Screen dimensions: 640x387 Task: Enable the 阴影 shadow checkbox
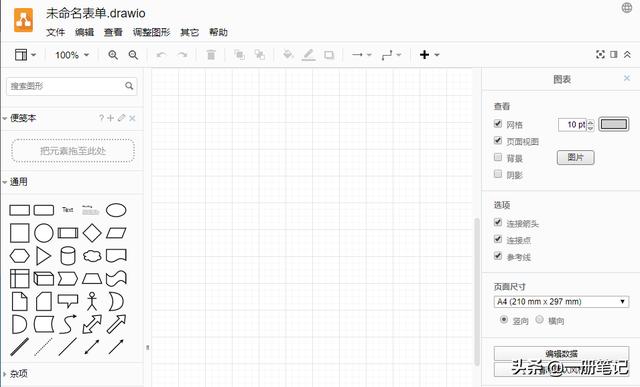pos(498,174)
